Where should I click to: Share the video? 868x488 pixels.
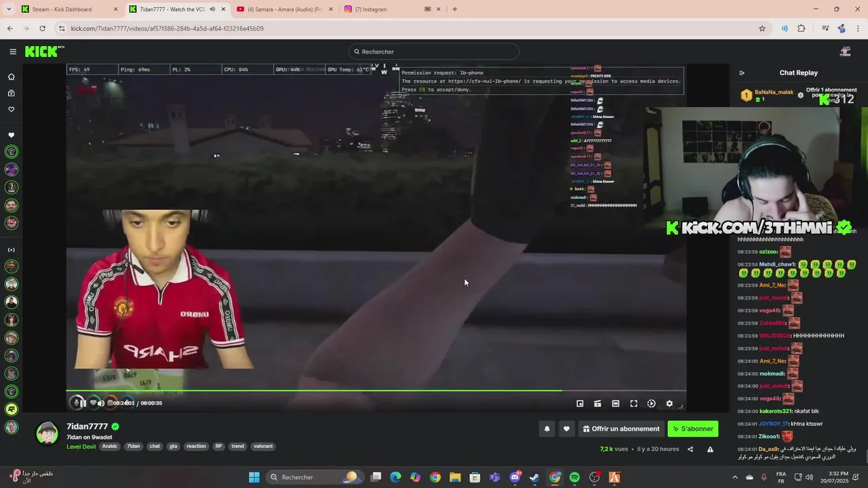tap(690, 449)
